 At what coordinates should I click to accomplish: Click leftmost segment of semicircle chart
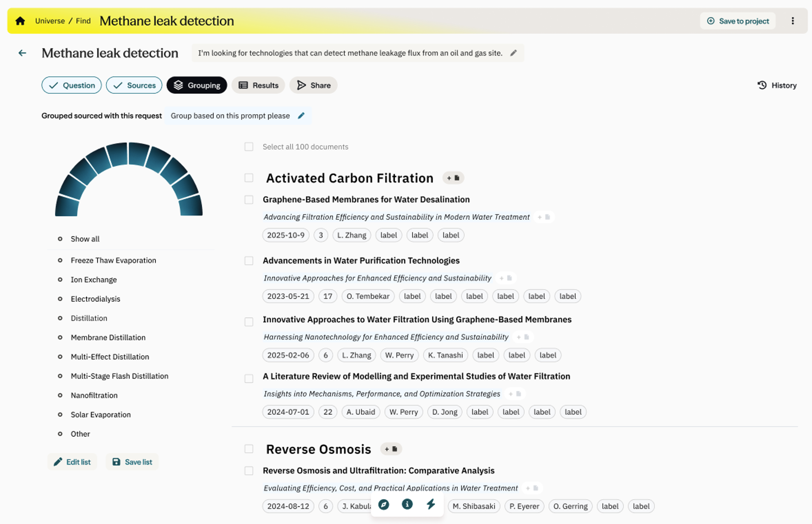pos(67,207)
